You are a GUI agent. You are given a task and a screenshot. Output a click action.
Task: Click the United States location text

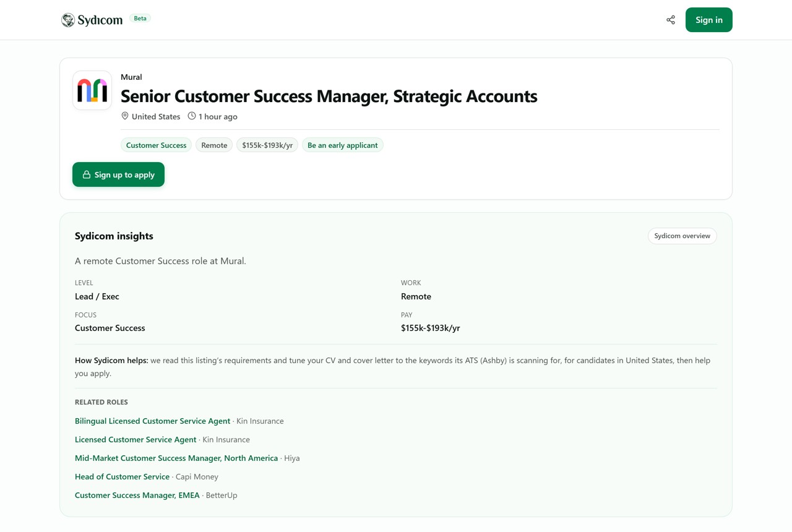(156, 116)
